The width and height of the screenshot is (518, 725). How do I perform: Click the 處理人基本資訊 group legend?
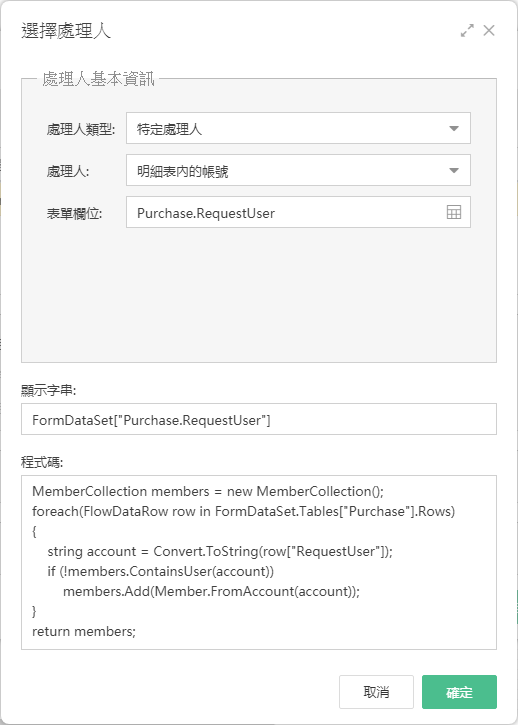98,79
